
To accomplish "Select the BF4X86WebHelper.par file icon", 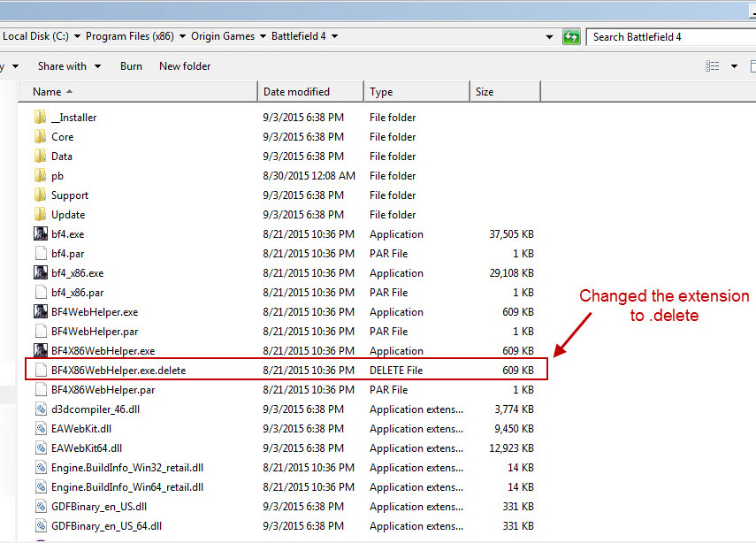I will (x=41, y=390).
